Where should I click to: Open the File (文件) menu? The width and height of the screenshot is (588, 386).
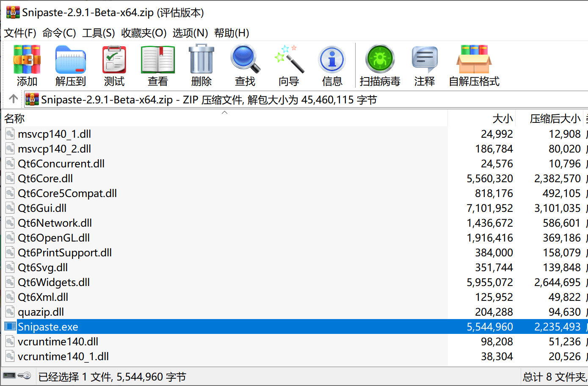20,33
